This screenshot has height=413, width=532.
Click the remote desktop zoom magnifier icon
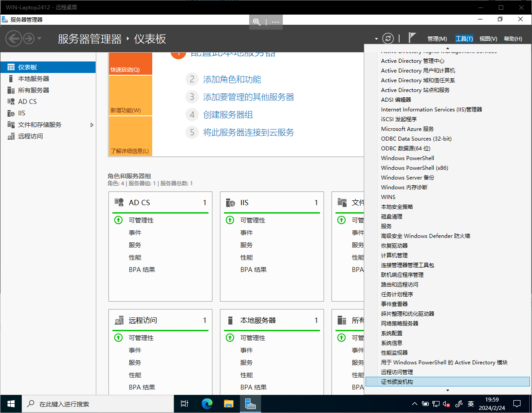pos(257,21)
